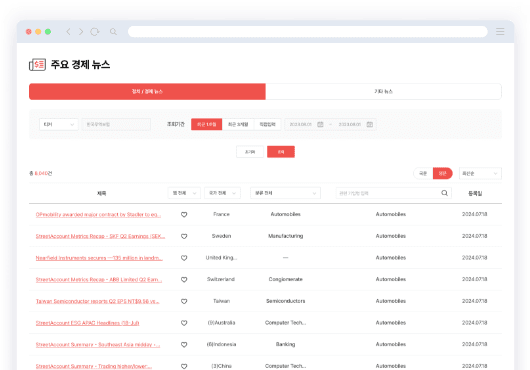Click the Switzerland country cell

click(x=221, y=279)
